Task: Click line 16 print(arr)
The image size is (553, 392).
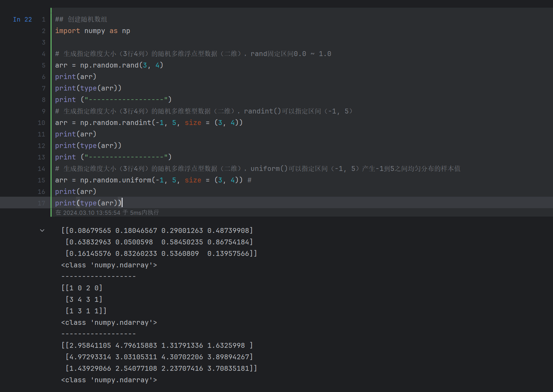Action: point(76,192)
